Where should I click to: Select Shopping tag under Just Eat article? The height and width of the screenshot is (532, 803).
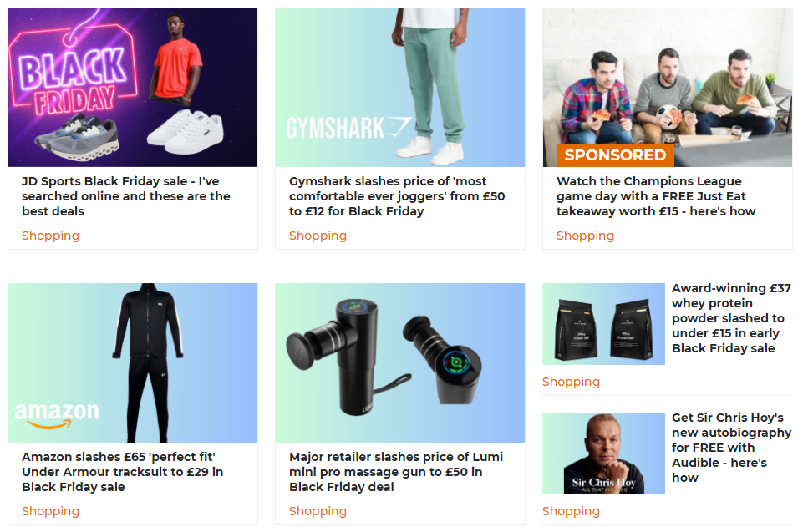585,236
